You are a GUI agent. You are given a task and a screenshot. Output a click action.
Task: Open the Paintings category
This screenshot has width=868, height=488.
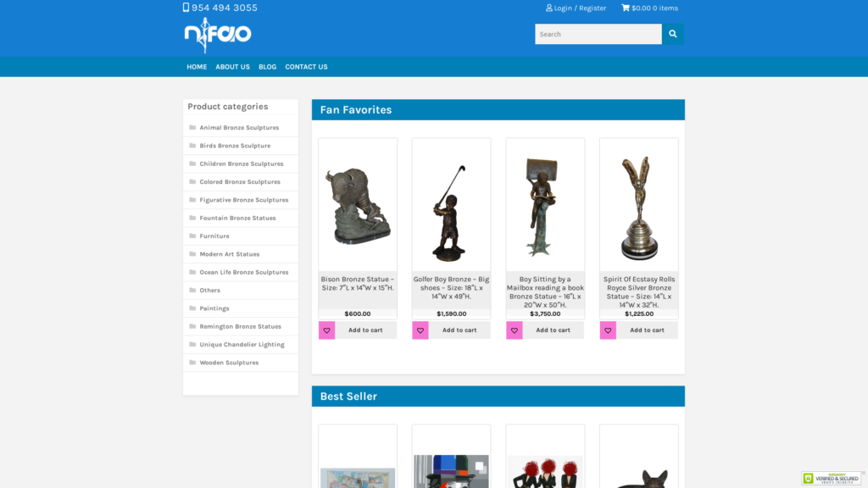click(214, 308)
